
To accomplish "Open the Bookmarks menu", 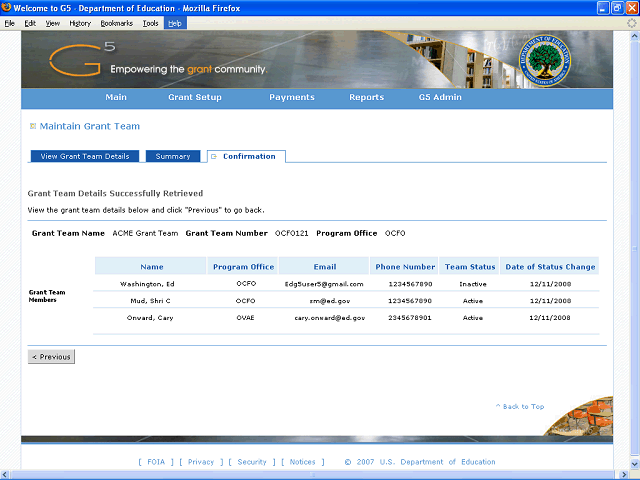I will (x=117, y=22).
